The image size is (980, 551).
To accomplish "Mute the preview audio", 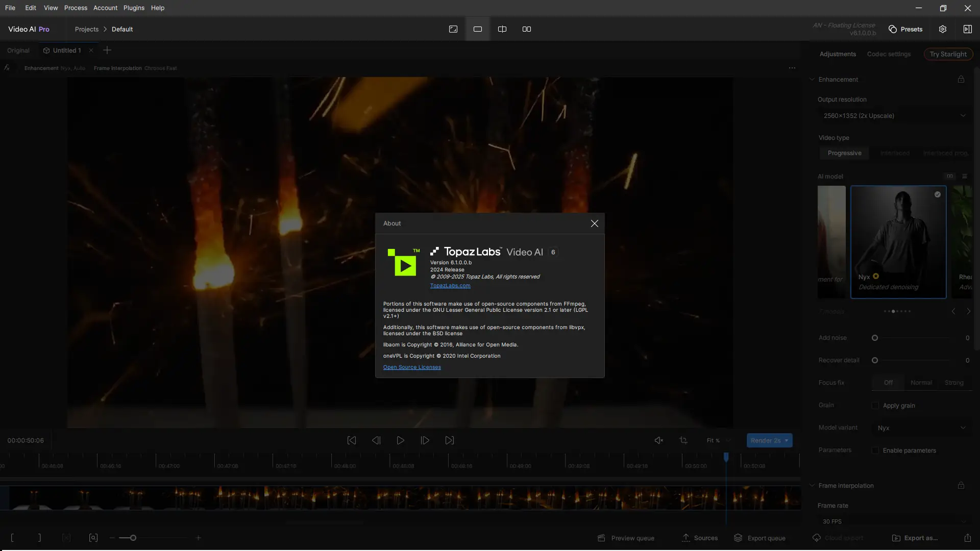I will [658, 440].
